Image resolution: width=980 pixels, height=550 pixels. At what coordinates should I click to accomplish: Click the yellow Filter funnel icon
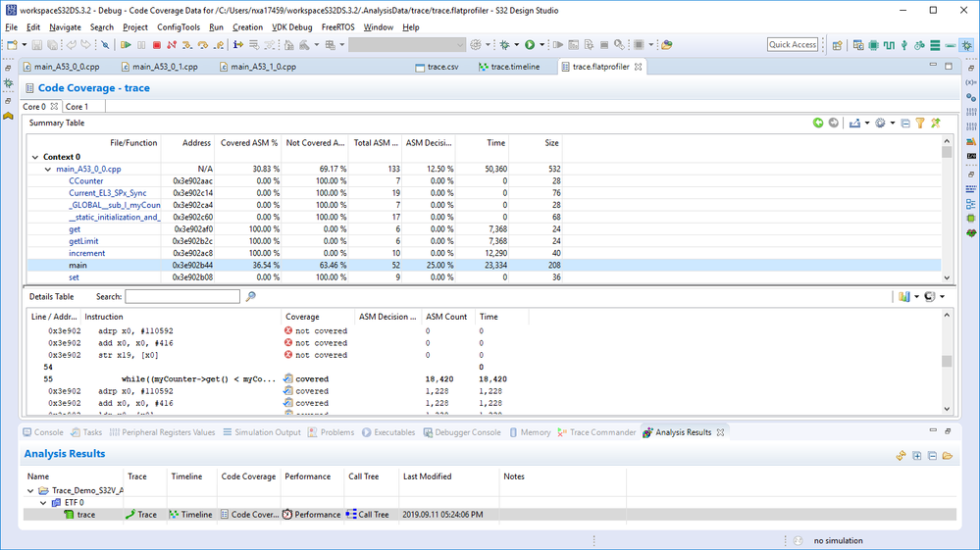[x=920, y=123]
